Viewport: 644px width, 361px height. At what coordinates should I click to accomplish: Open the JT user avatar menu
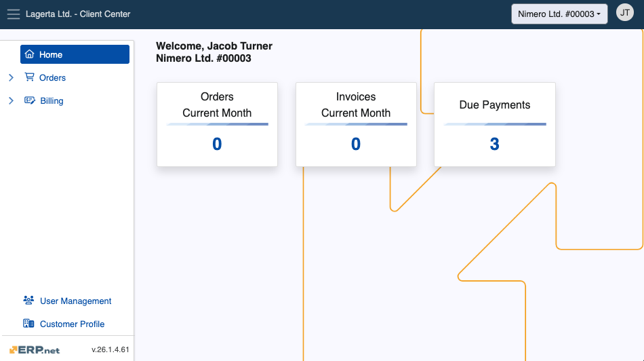tap(625, 13)
